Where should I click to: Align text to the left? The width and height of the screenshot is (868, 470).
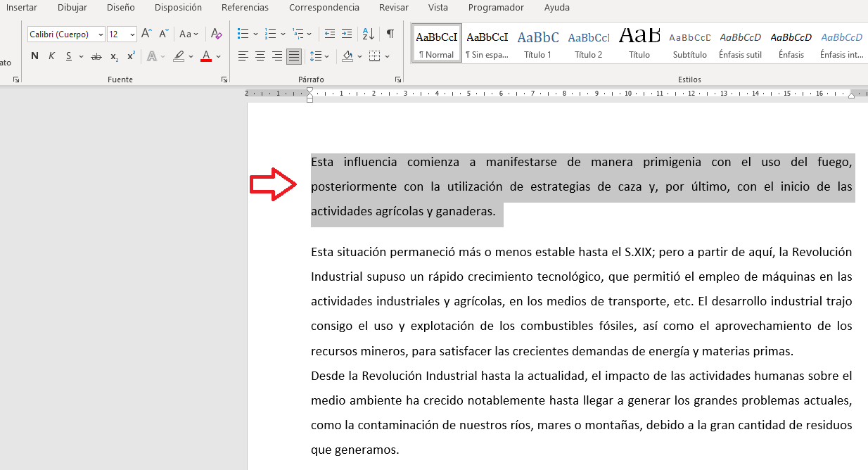[x=243, y=56]
